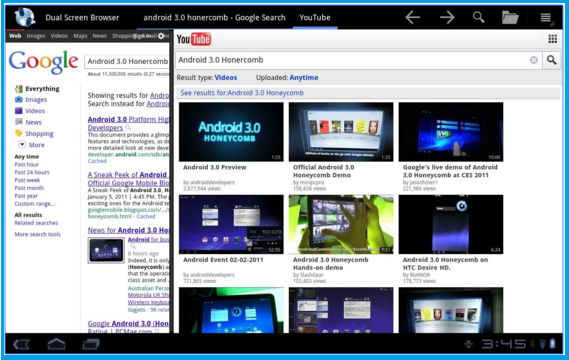The width and height of the screenshot is (569, 360).
Task: Tap the Dual Screen Browser globe icon
Action: coord(25,17)
